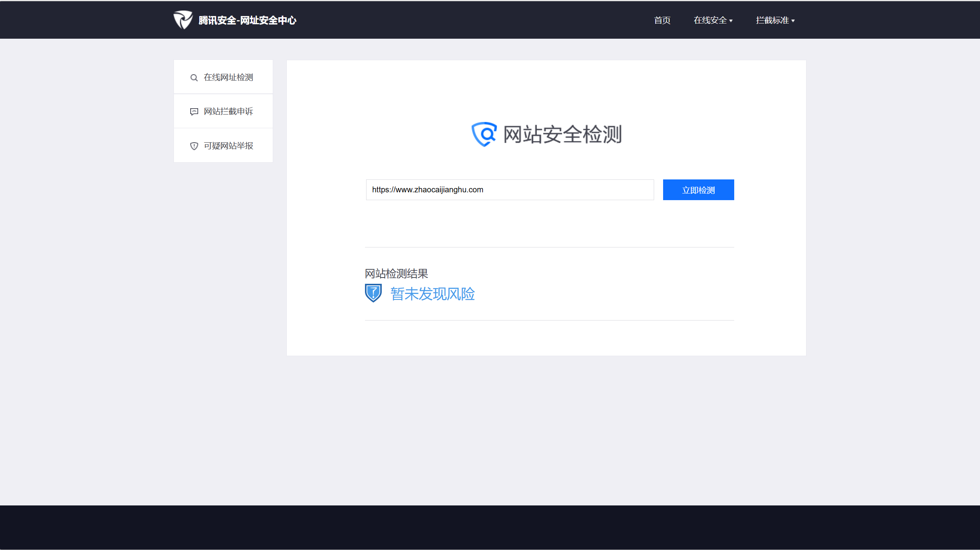Click the blue shield search logo

pos(484,134)
